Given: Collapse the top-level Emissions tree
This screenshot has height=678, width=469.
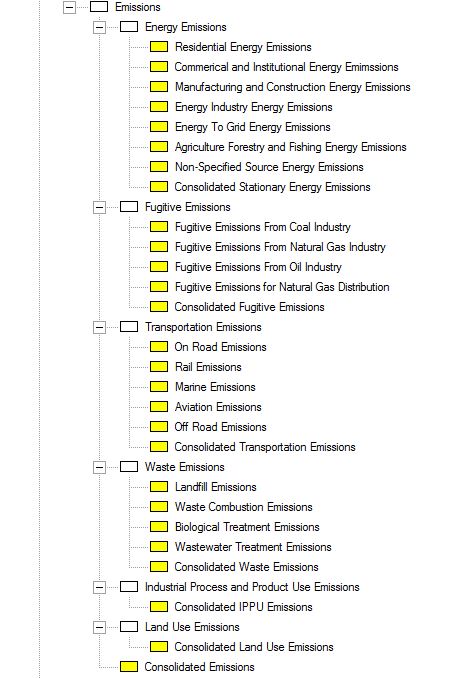Looking at the screenshot, I should pos(69,7).
